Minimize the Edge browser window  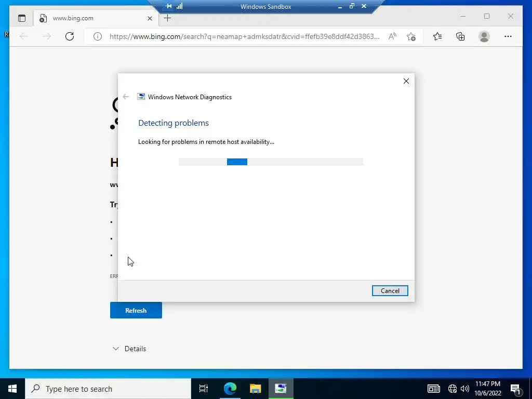[x=463, y=16]
